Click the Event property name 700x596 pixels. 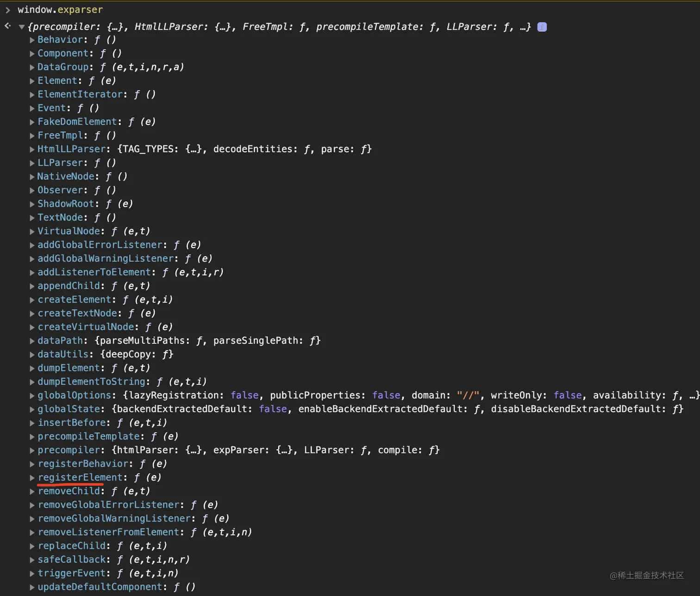(51, 108)
